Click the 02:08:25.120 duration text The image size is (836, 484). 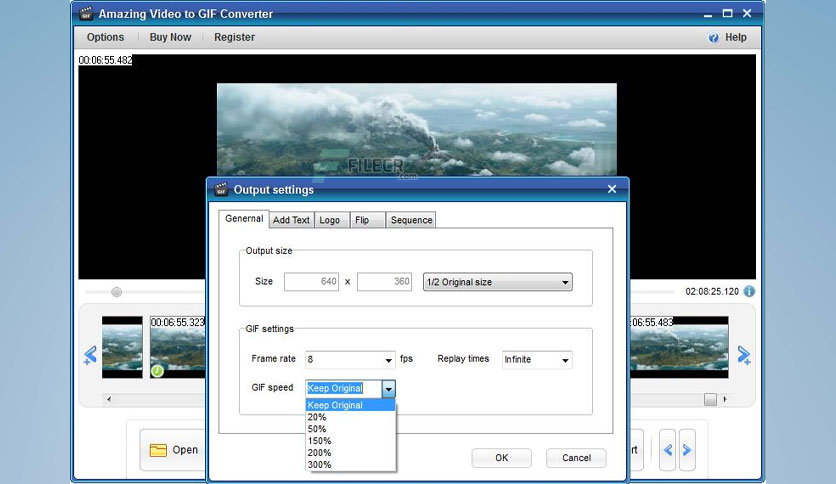(712, 292)
